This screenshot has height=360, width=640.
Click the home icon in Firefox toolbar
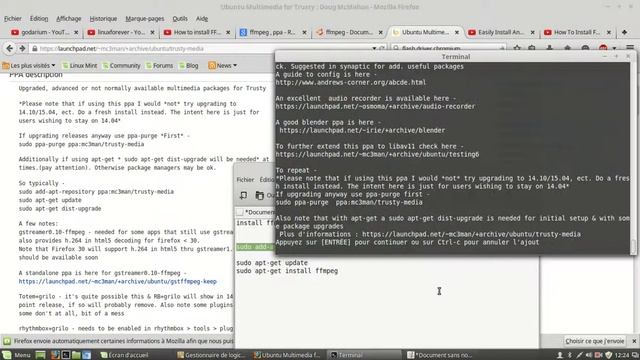[567, 48]
